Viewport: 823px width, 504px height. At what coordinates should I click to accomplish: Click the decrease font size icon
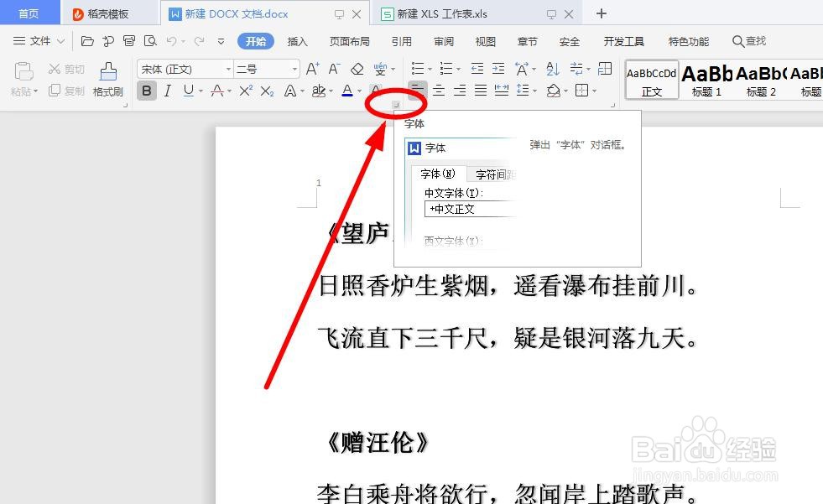[333, 67]
